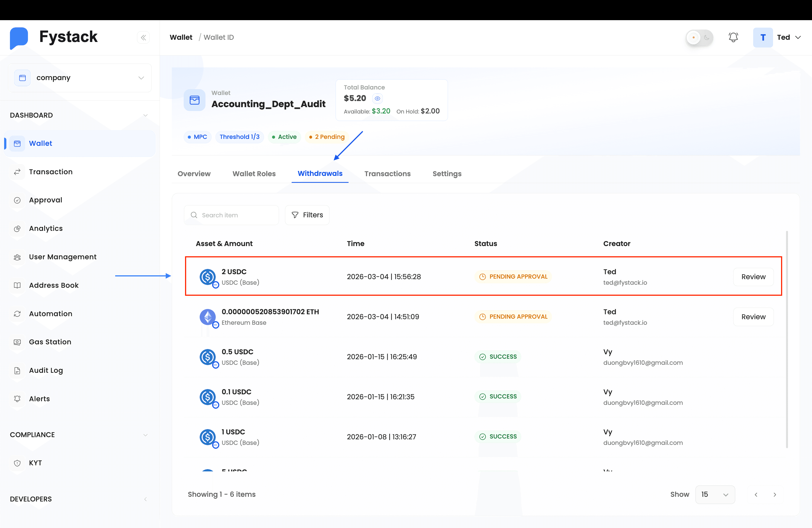Collapse the sidebar with the double-chevron

coord(143,37)
